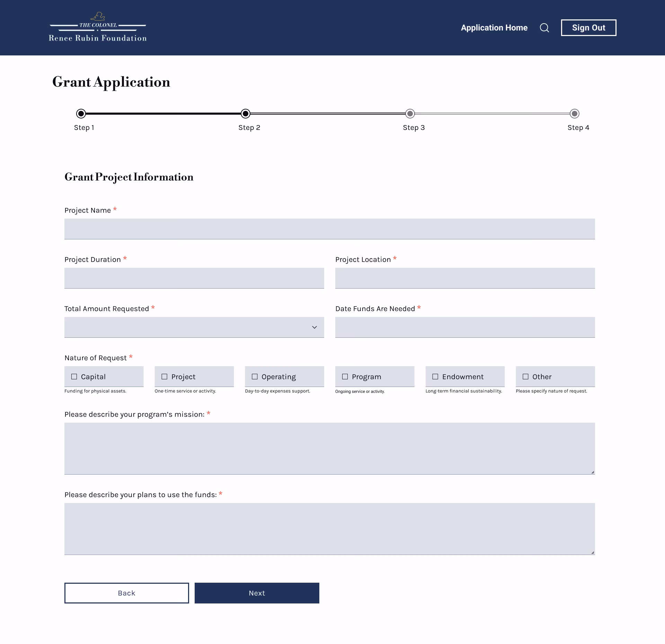Focus the Project Name field
Image resolution: width=665 pixels, height=644 pixels.
pyautogui.click(x=330, y=229)
